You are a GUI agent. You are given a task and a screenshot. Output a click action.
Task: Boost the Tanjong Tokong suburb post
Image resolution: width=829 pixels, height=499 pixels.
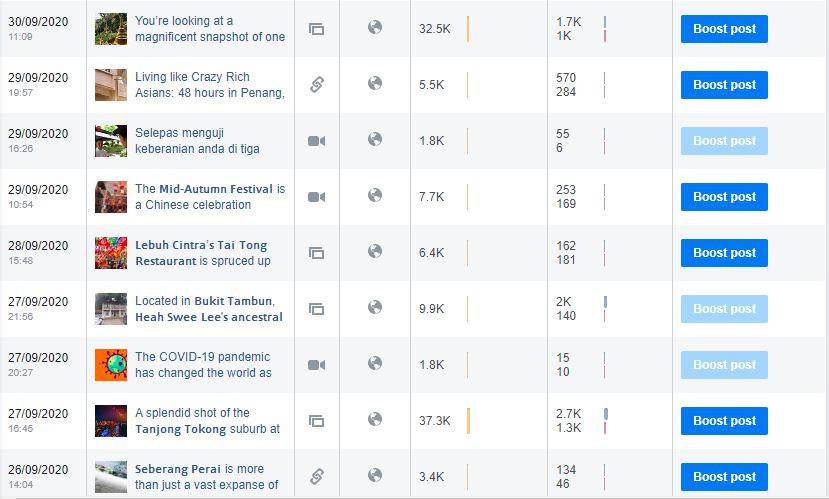724,421
